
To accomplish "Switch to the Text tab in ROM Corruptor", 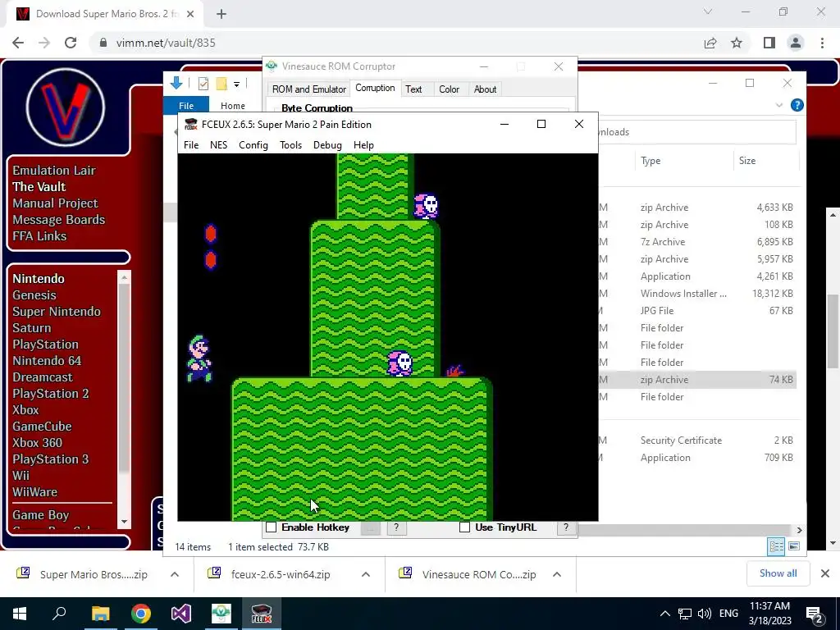I will coord(413,89).
